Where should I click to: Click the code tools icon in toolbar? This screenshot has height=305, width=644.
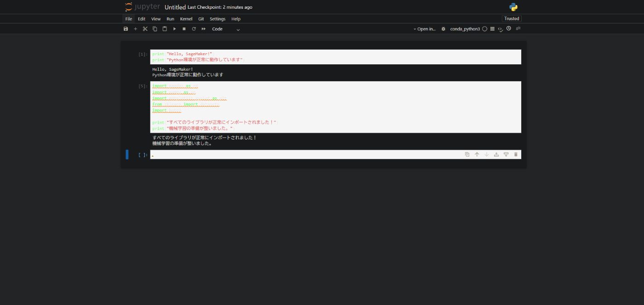click(500, 29)
